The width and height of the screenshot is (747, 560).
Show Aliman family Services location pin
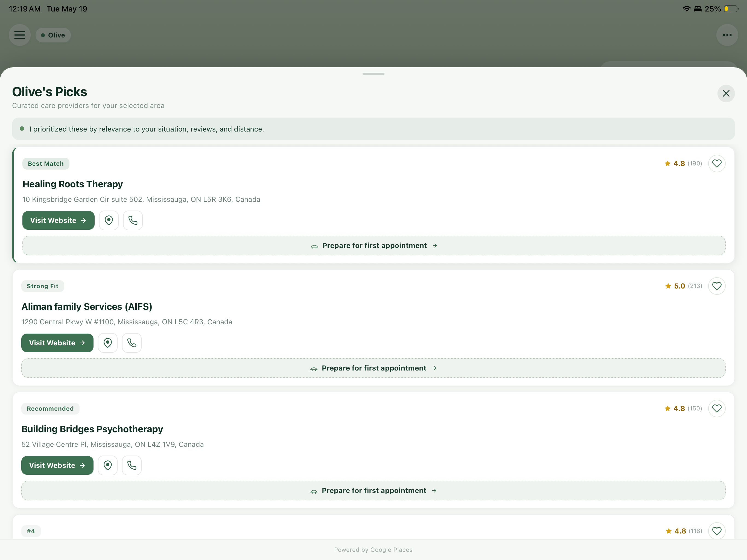pos(108,343)
